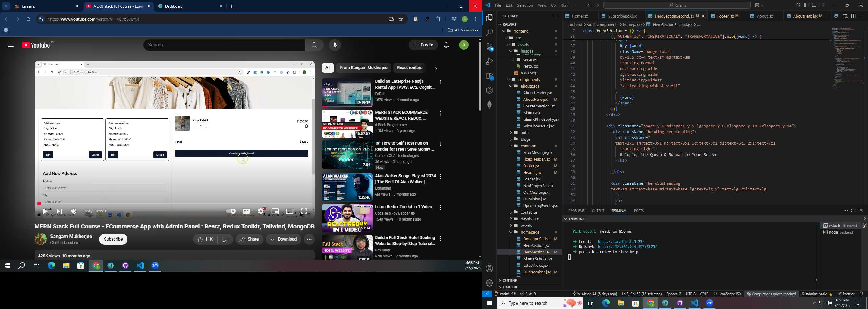Open YouTube player settings gear
The height and width of the screenshot is (309, 868).
[x=261, y=212]
